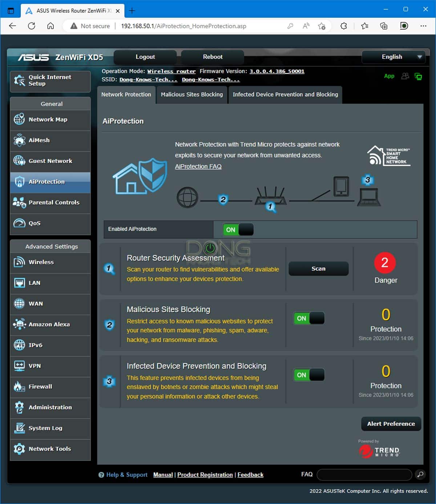Open a new browser tab
The height and width of the screenshot is (504, 436).
(132, 11)
